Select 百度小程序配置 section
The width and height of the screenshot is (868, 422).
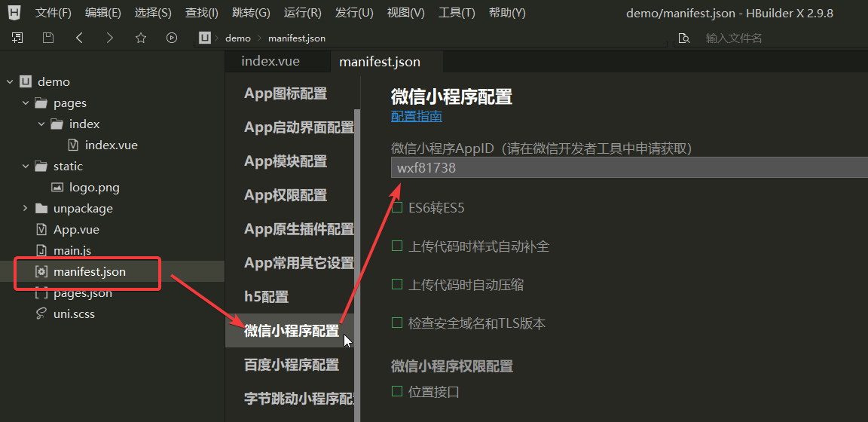click(290, 365)
